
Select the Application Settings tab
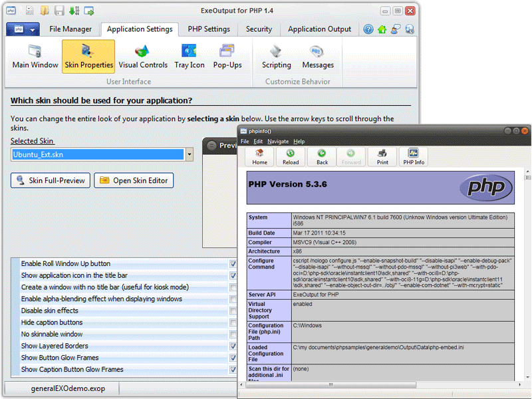pyautogui.click(x=140, y=29)
